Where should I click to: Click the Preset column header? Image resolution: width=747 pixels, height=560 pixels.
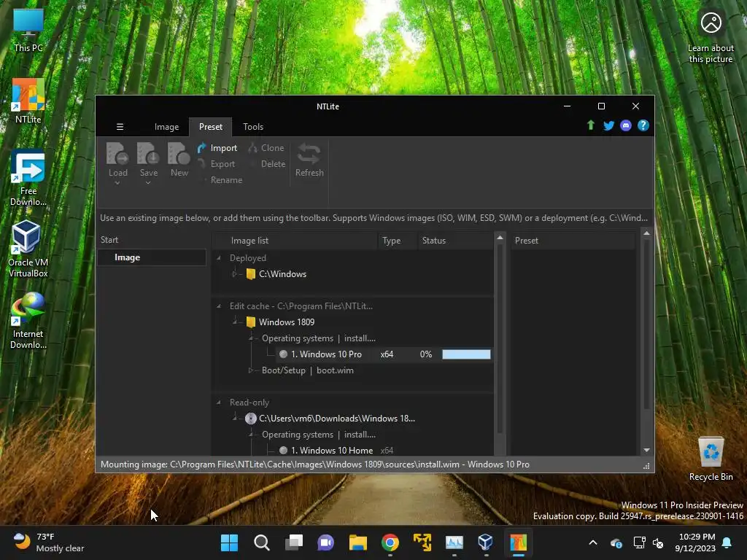573,241
